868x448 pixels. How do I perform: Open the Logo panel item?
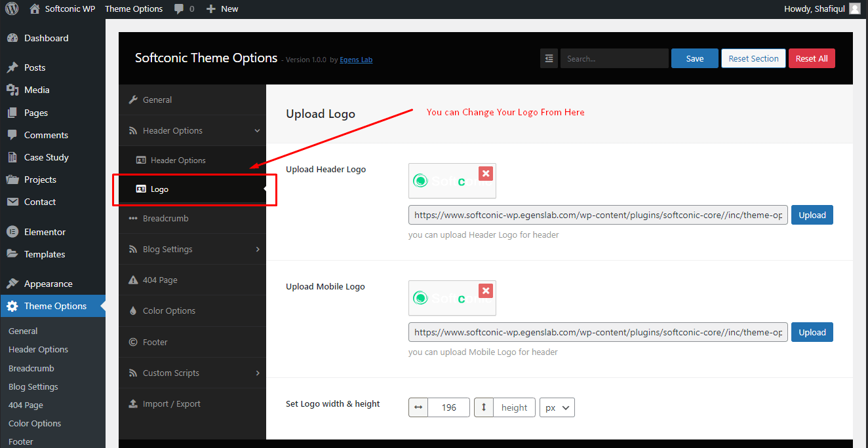pyautogui.click(x=193, y=189)
